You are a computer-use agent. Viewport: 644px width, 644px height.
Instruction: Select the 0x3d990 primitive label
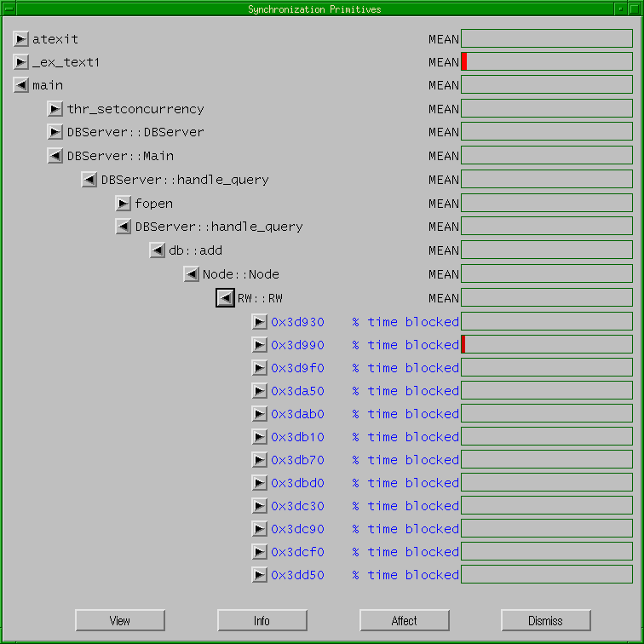(x=297, y=345)
